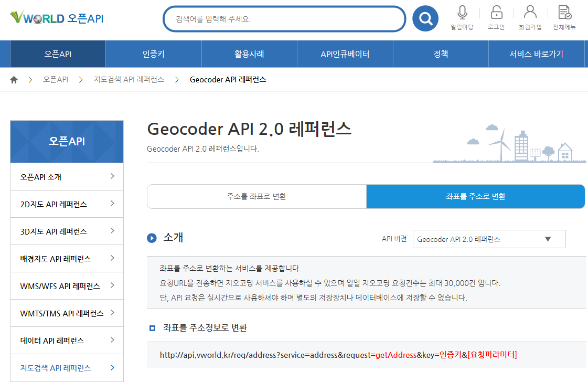The image size is (588, 382).
Task: Open 지도검색 API 레퍼런스 sidebar item
Action: coord(67,368)
